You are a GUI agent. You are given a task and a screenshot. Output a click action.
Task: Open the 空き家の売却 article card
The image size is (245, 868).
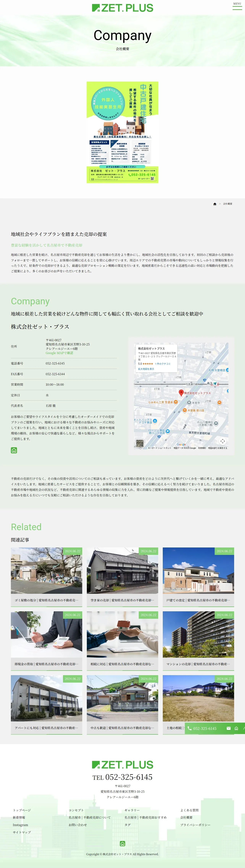pos(122,577)
